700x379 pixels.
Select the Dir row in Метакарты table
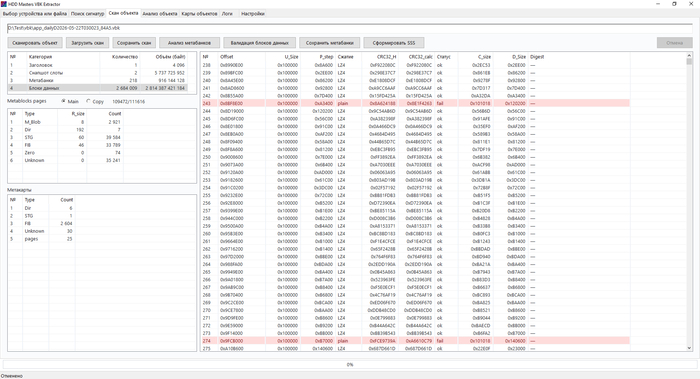(x=42, y=208)
